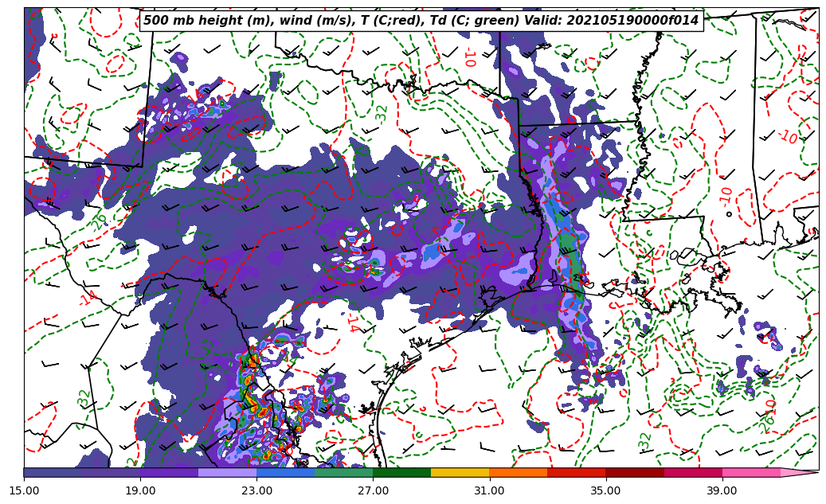Select the crimson colorbar segment before 39.00

click(x=692, y=472)
